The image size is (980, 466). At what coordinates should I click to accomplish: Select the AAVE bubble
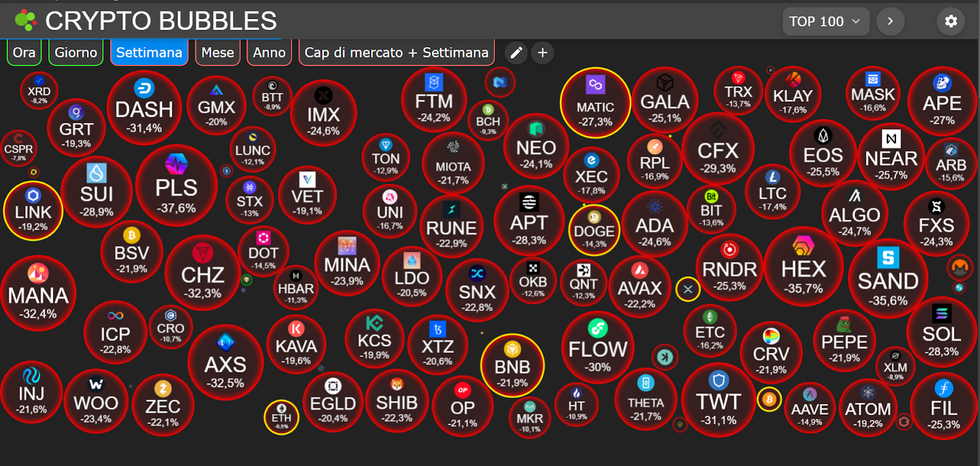pos(810,407)
